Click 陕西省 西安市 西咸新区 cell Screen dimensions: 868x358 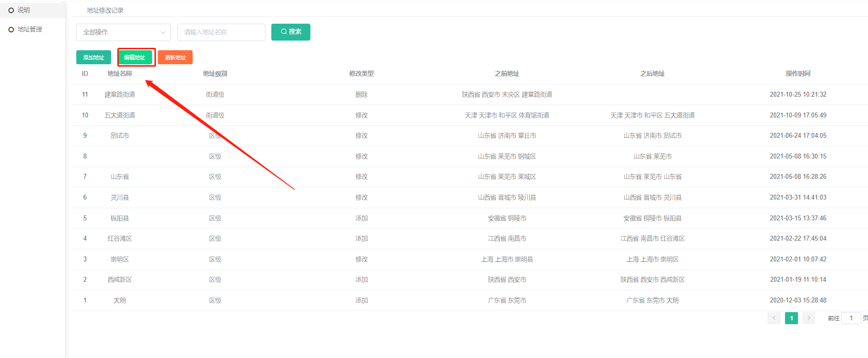pyautogui.click(x=653, y=280)
